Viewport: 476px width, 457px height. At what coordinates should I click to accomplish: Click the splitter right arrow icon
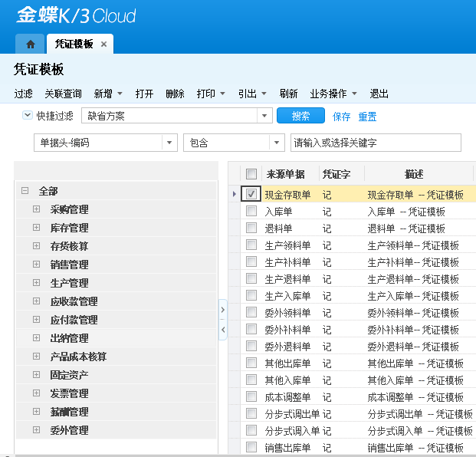pos(223,311)
